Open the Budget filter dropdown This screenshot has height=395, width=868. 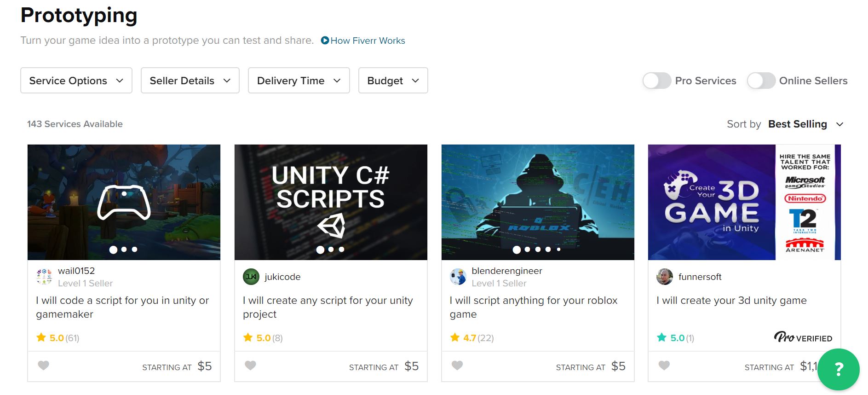coord(393,81)
